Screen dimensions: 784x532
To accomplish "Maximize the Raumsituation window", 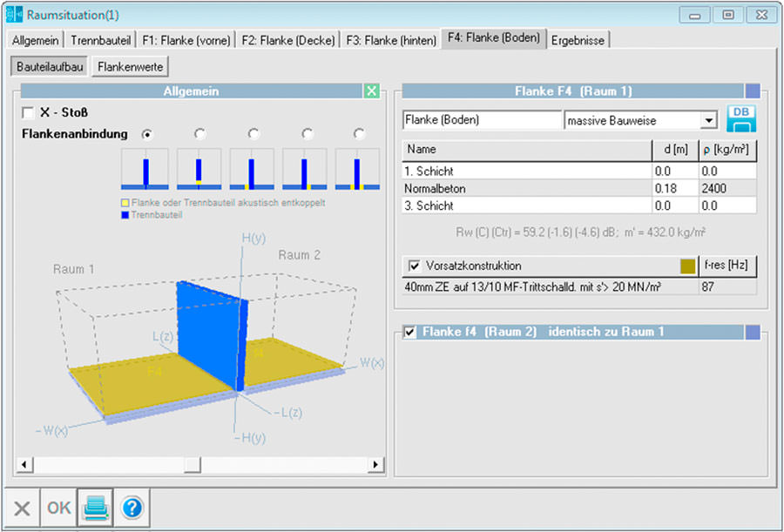I will pos(728,15).
